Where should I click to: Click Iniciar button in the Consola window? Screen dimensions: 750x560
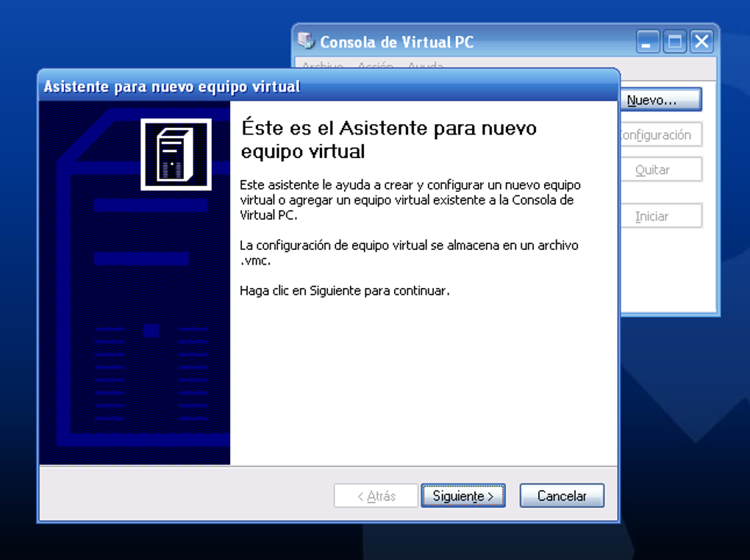tap(661, 215)
